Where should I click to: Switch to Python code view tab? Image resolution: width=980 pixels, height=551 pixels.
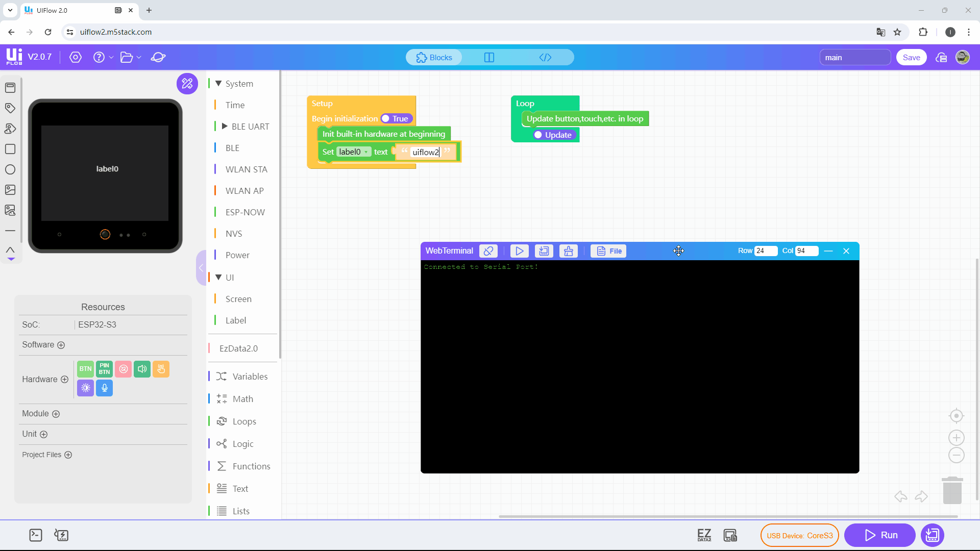click(x=545, y=57)
